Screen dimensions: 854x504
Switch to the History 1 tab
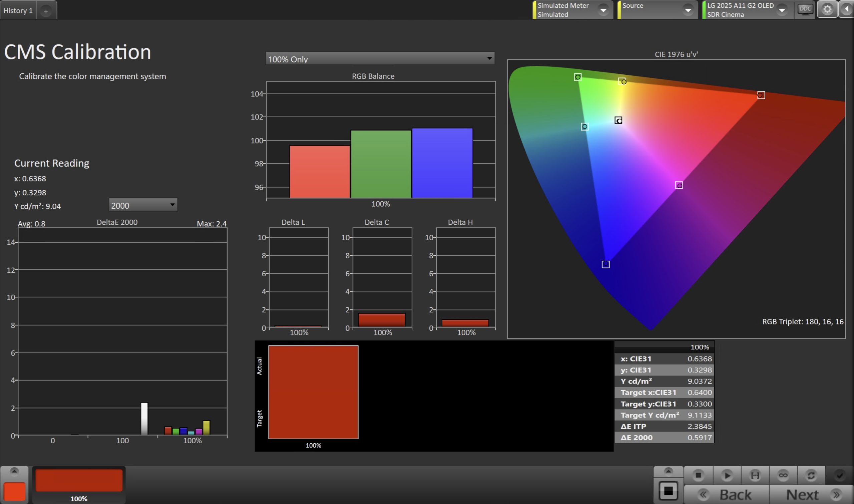click(x=18, y=11)
